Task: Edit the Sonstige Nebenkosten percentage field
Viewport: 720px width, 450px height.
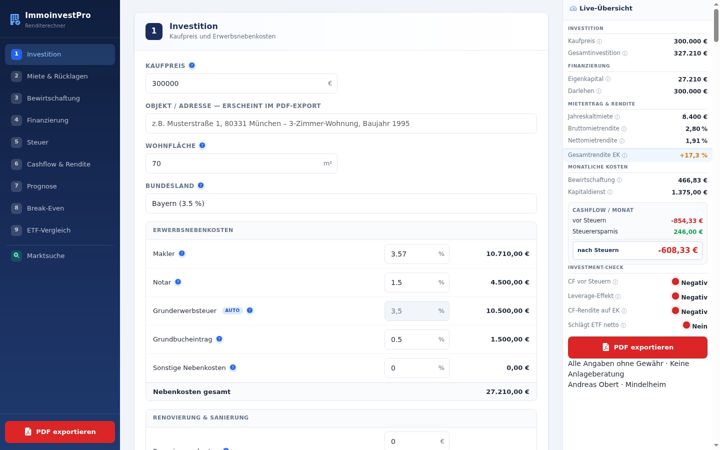Action: tap(416, 368)
